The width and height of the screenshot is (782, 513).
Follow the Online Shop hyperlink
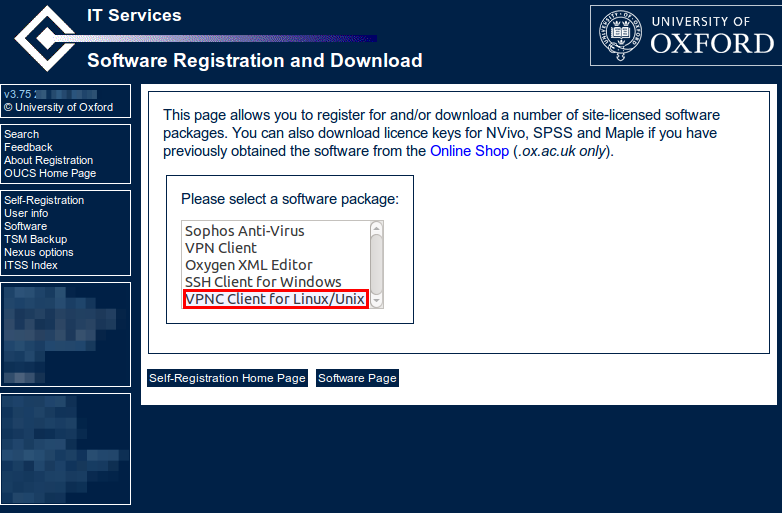469,151
